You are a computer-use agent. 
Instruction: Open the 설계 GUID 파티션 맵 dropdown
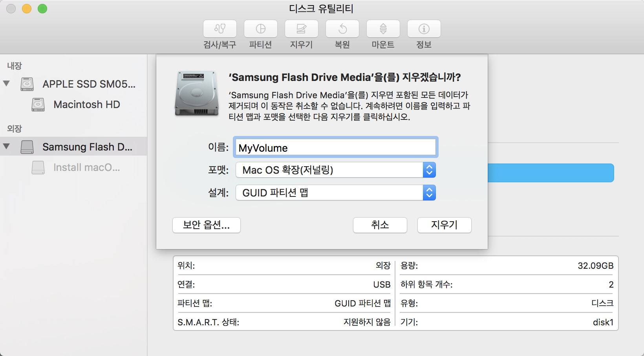pyautogui.click(x=336, y=193)
